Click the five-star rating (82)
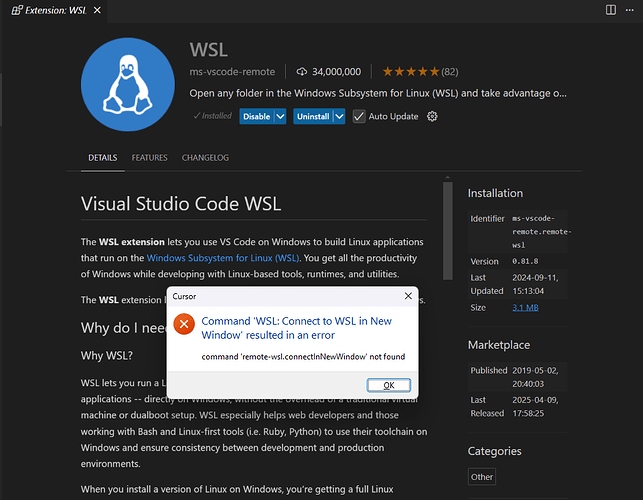Viewport: 643px width, 500px height. pos(420,72)
